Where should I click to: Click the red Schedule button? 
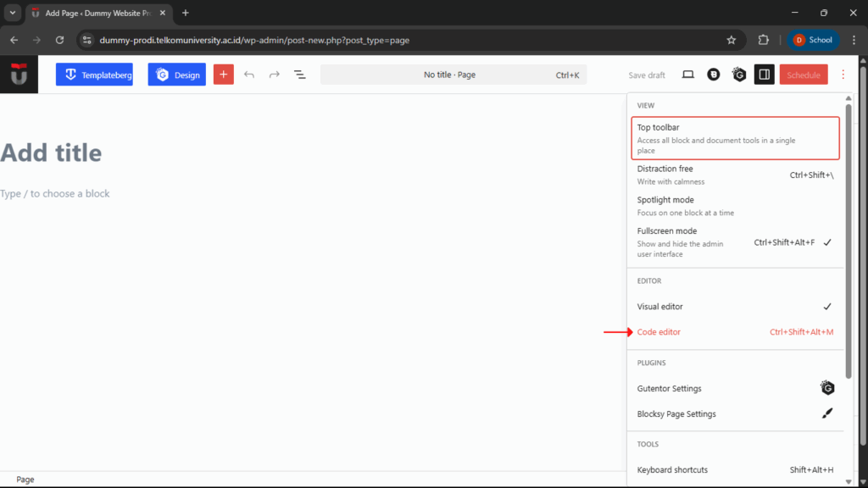point(804,75)
